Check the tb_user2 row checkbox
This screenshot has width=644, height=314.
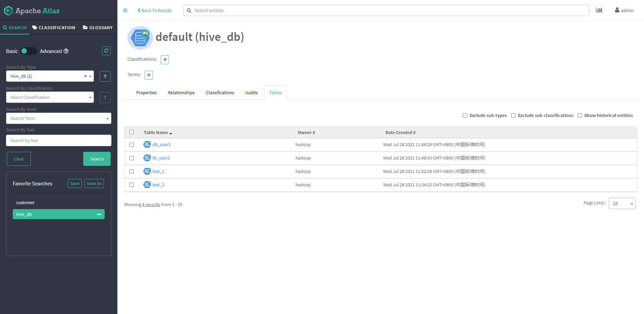coord(131,158)
